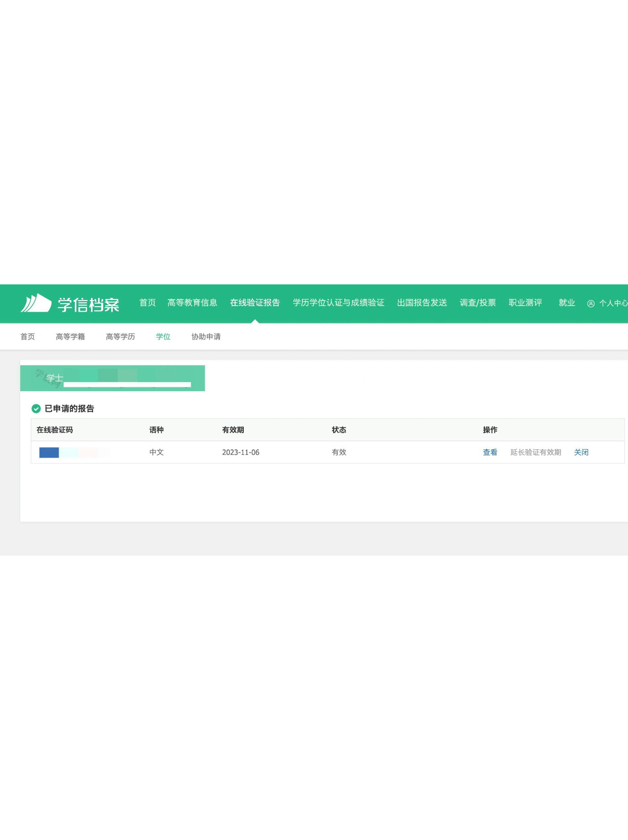Open 高等教育信息 menu item
This screenshot has height=840, width=628.
tap(192, 303)
